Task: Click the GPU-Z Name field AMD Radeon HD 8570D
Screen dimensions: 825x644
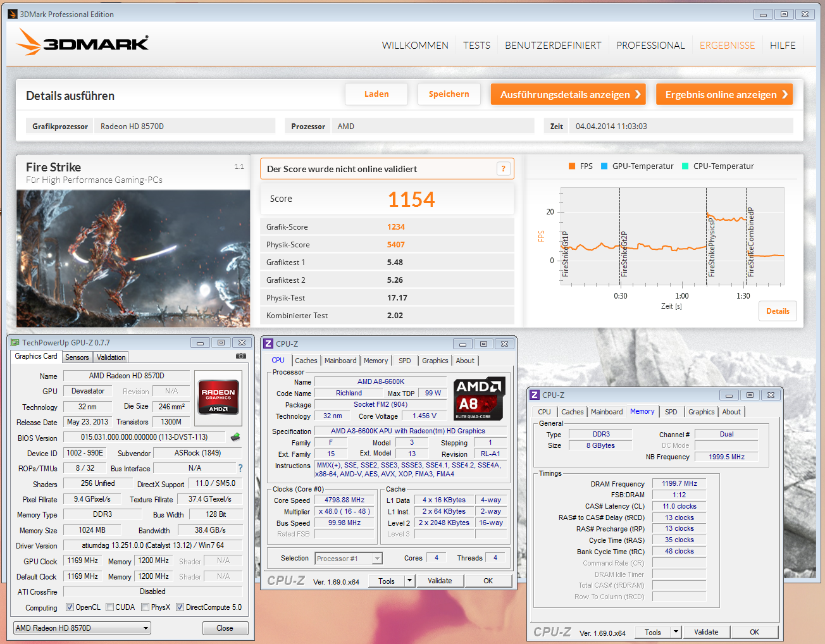Action: [127, 376]
